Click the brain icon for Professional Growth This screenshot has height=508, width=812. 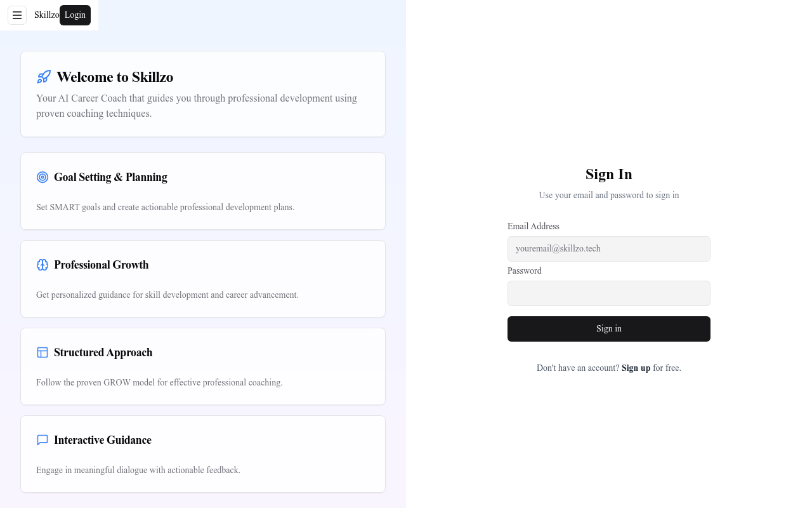pyautogui.click(x=43, y=265)
